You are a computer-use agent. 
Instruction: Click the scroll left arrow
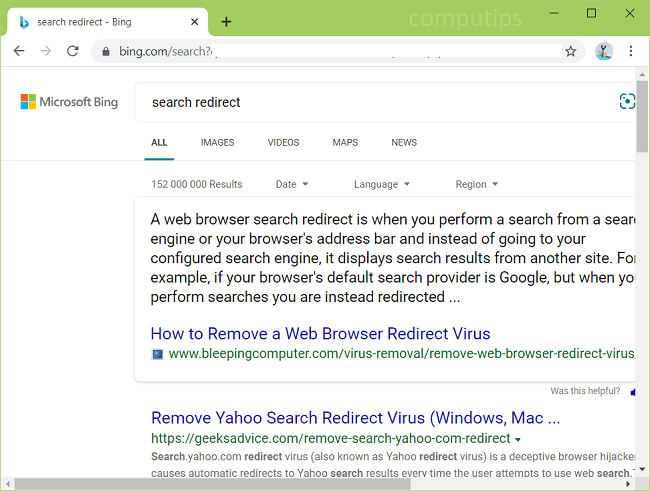[7, 484]
